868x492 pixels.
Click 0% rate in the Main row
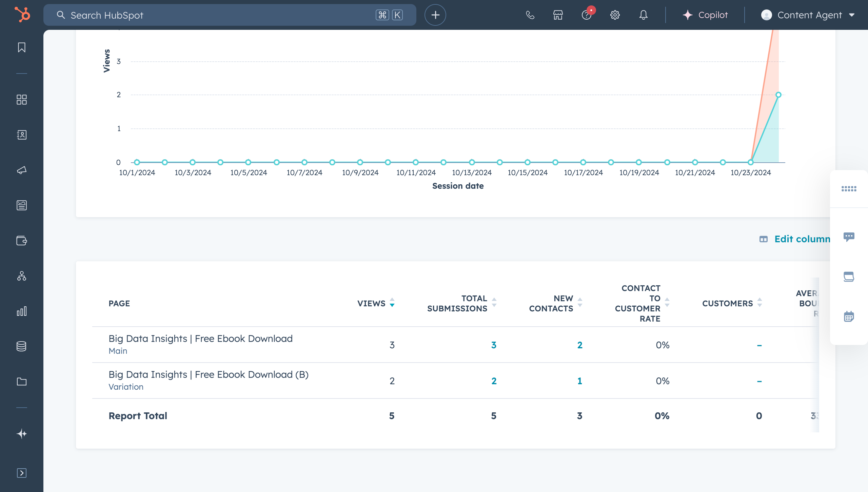tap(662, 345)
